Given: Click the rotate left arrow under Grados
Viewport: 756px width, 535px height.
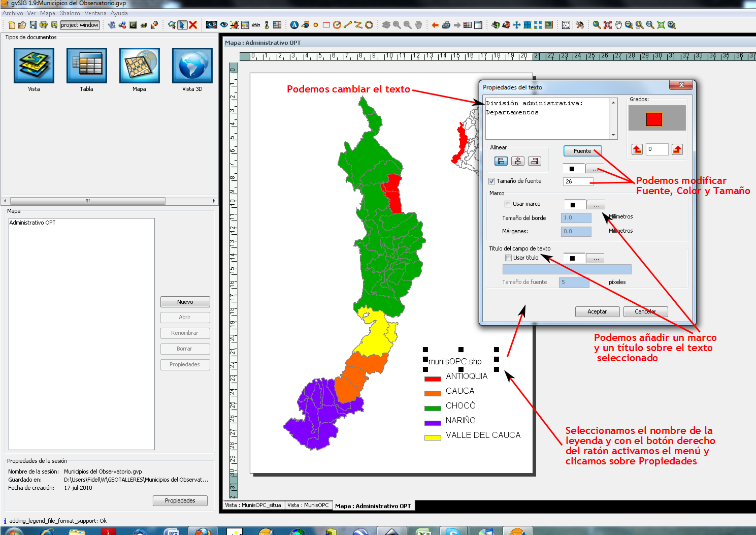Looking at the screenshot, I should 637,149.
